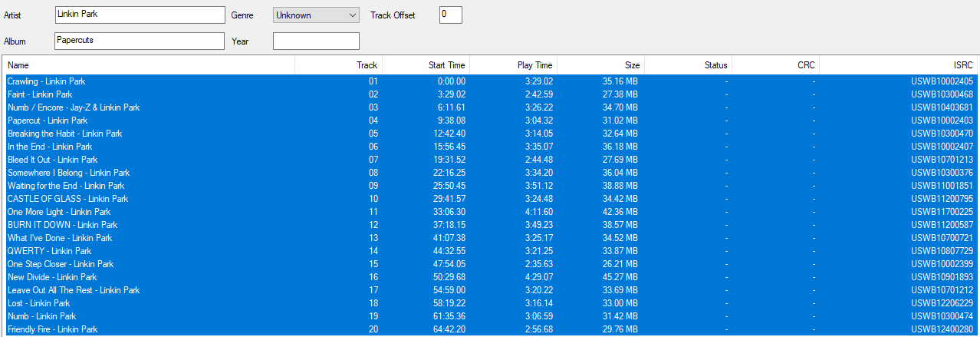The width and height of the screenshot is (980, 337).
Task: Click ISRC value USWB10403681
Action: [x=942, y=107]
